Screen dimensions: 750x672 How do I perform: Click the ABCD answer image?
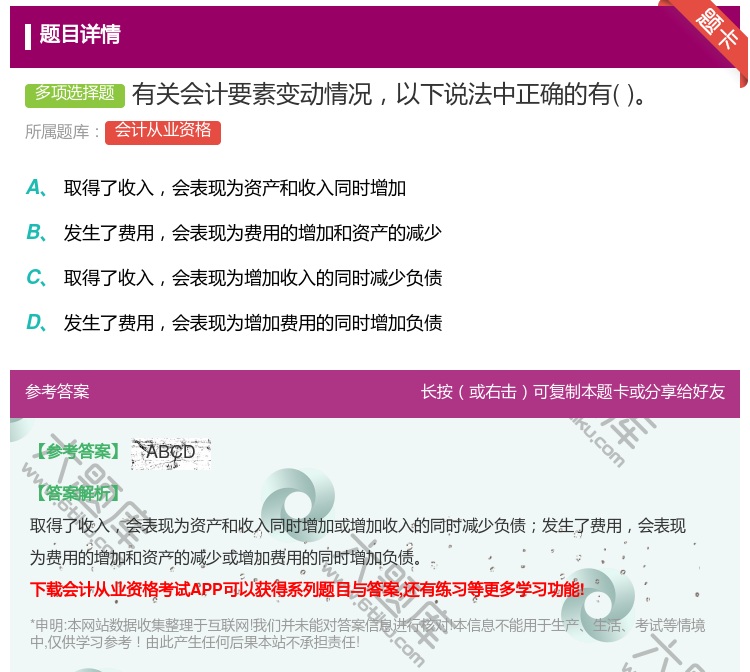[x=171, y=453]
